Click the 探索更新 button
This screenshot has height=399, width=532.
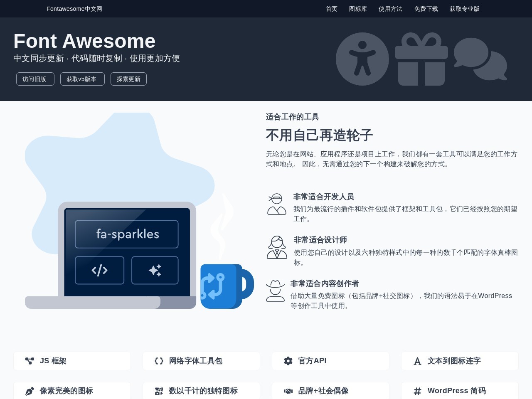[128, 79]
